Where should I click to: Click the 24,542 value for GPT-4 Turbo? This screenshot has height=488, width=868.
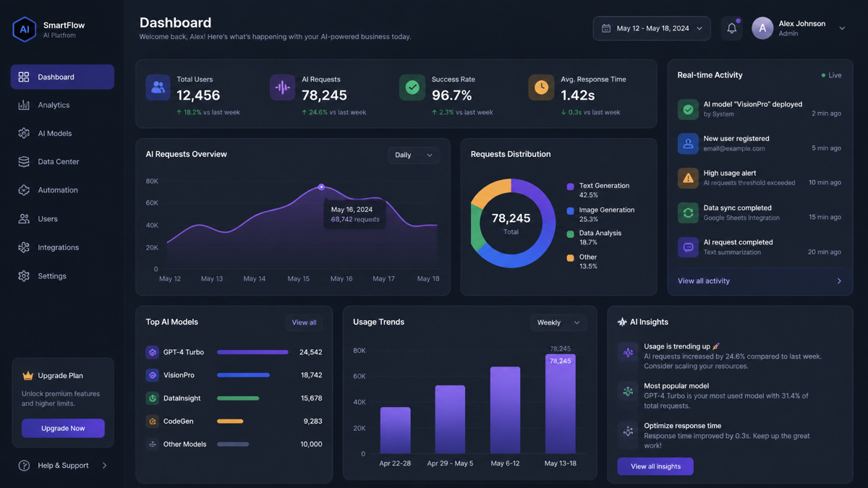pos(311,352)
